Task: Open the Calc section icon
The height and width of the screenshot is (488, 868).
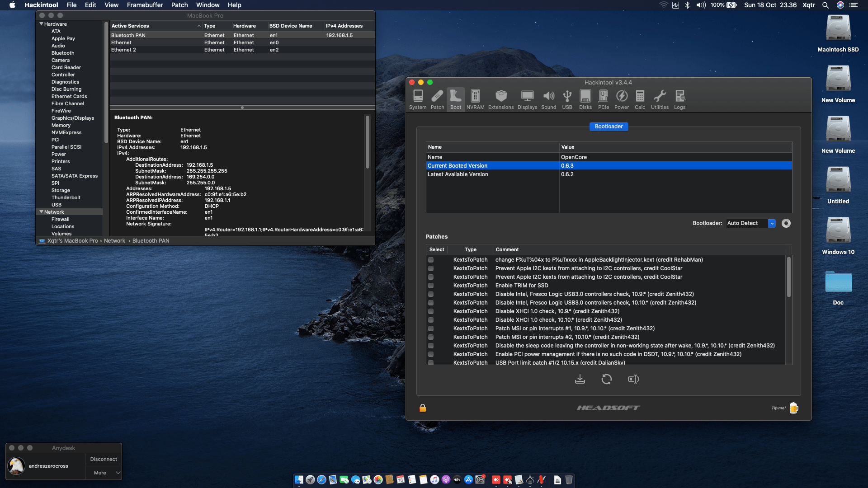Action: coord(640,99)
